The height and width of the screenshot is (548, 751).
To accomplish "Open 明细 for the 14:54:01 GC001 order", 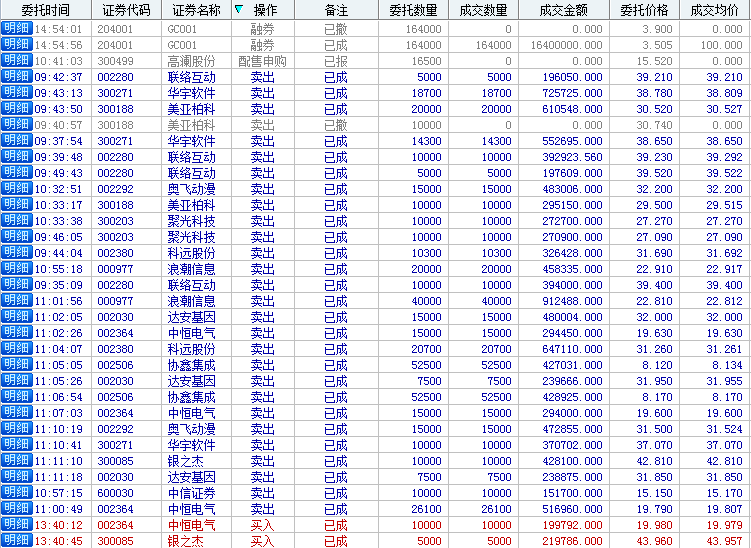I will point(17,29).
